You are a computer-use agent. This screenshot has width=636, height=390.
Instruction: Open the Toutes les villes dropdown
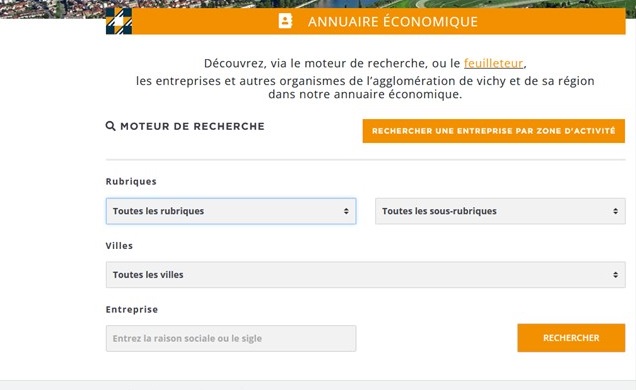click(x=365, y=275)
